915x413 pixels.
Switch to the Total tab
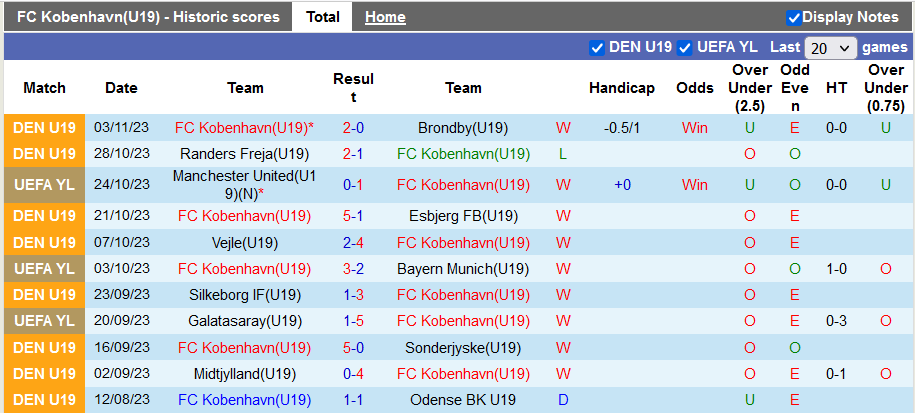coord(322,17)
